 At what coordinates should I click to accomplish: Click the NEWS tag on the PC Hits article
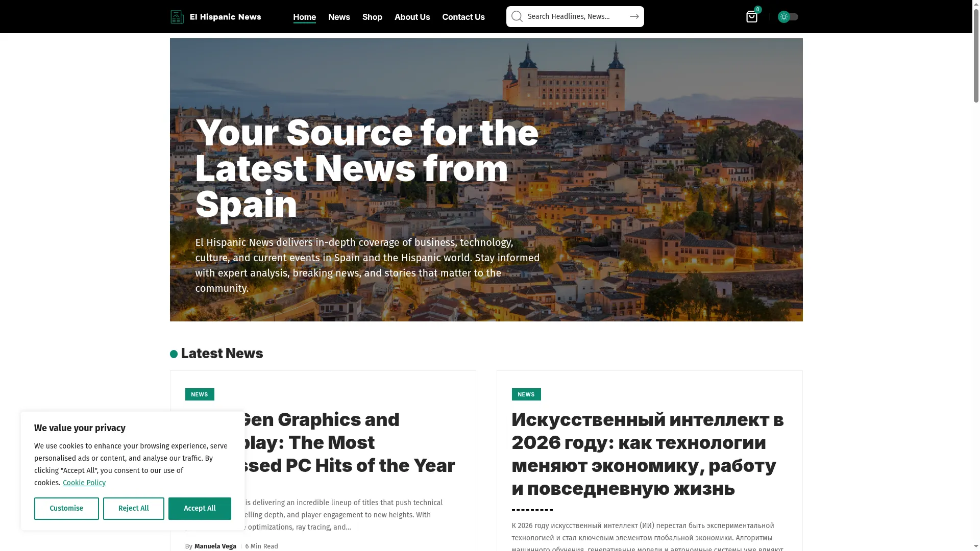(200, 394)
